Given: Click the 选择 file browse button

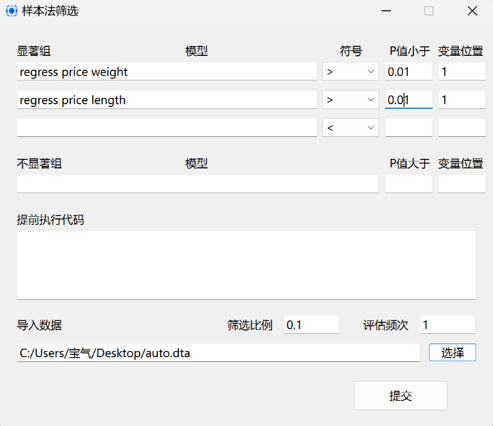Looking at the screenshot, I should coord(452,353).
